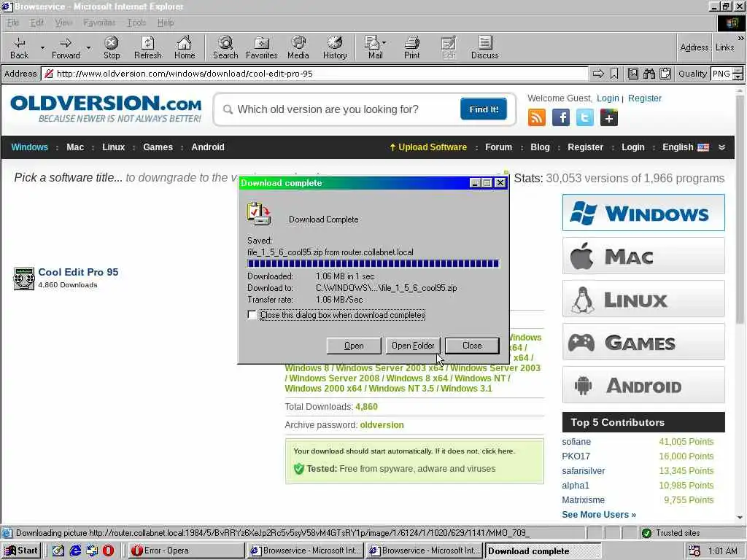Click the download progress bar in the dialog
Image resolution: width=747 pixels, height=560 pixels.
point(373,263)
